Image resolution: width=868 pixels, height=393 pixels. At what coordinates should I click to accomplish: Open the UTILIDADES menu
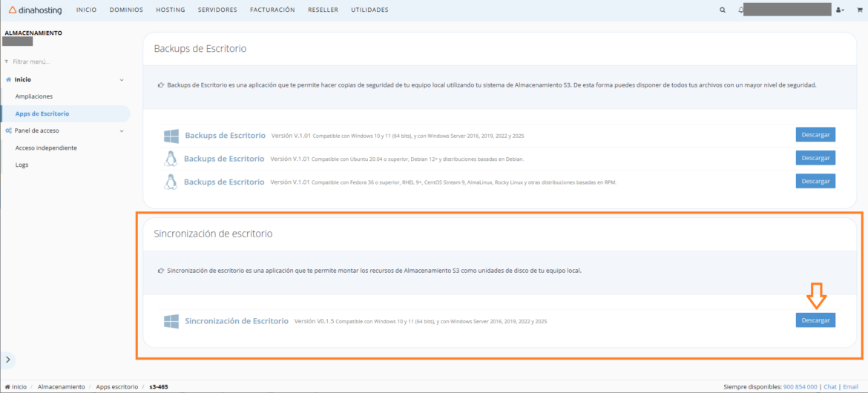(369, 10)
